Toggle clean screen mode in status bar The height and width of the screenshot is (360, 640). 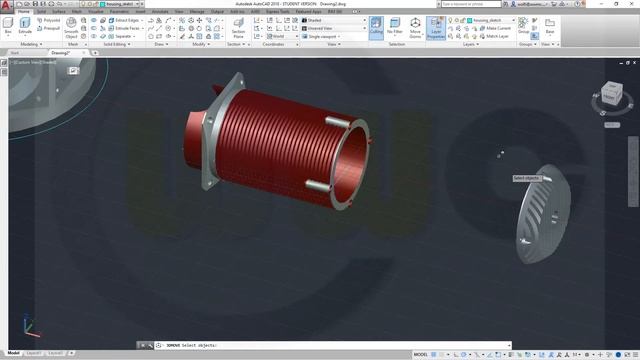(627, 355)
